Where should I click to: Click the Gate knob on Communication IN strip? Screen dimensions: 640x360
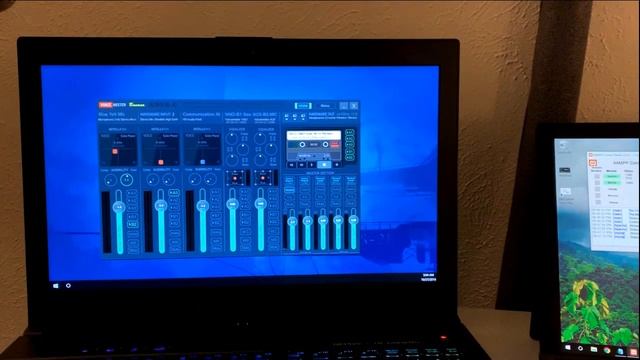pyautogui.click(x=211, y=179)
